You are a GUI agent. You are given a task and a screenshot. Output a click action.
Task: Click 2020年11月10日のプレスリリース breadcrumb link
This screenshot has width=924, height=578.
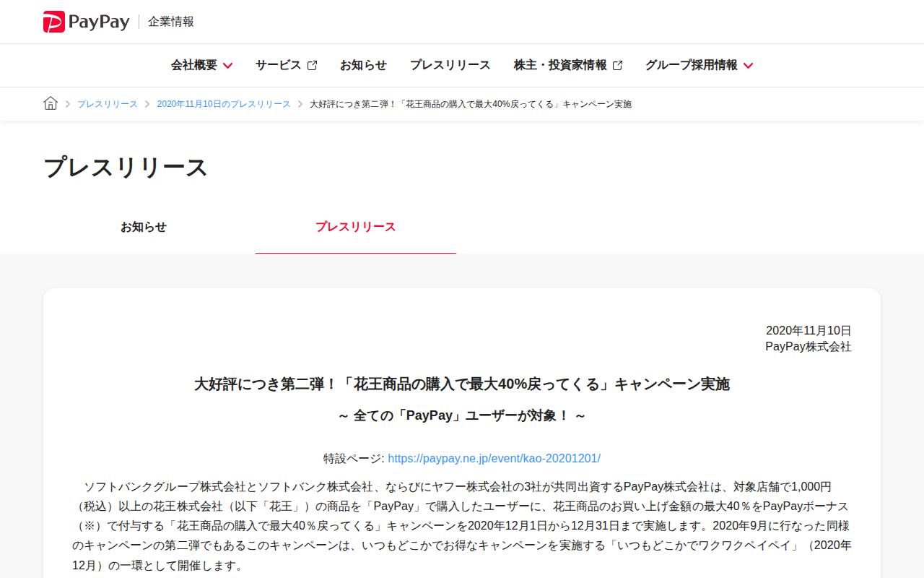224,104
